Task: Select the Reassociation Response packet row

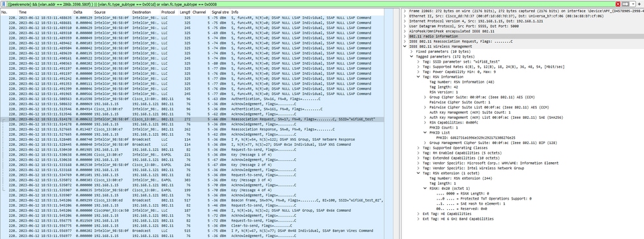Action: tap(192, 129)
